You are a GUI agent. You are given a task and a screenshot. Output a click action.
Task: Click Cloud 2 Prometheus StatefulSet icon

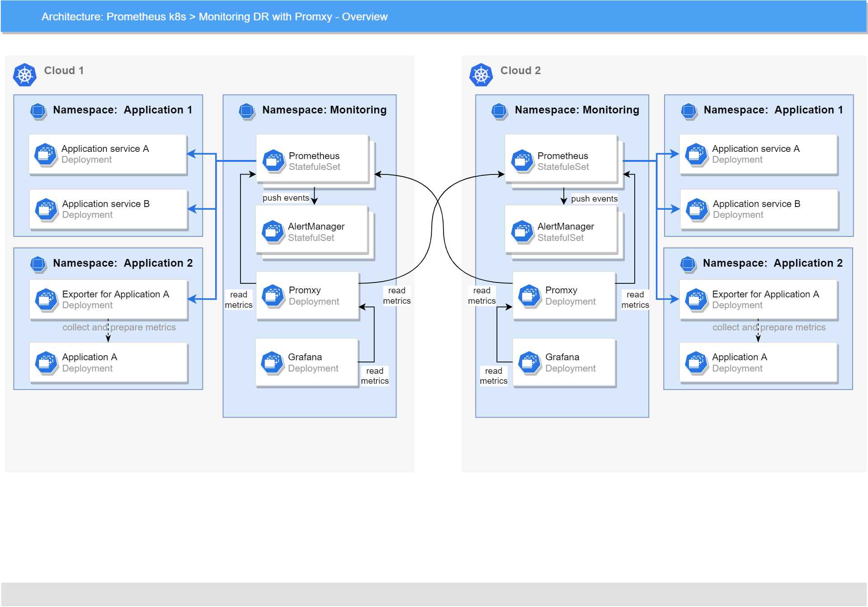pos(522,161)
